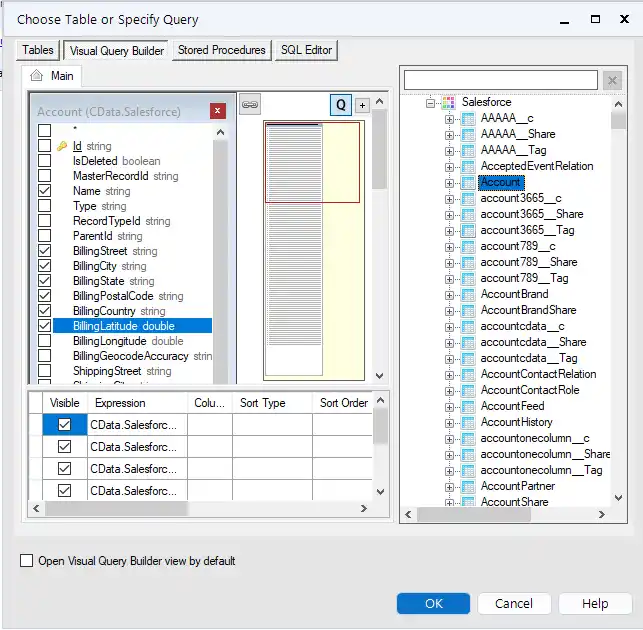Click the Q query button
This screenshot has height=630, width=643.
click(341, 105)
